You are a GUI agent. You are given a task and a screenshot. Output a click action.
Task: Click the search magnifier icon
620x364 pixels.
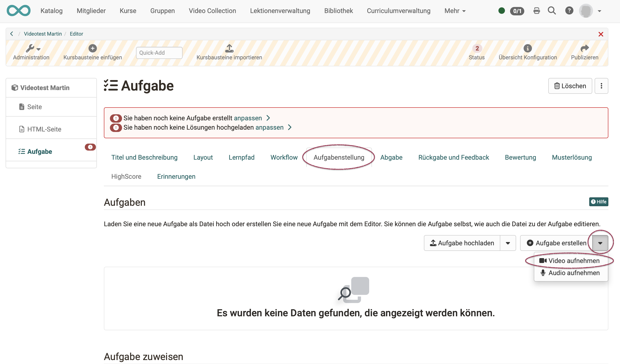pos(552,10)
